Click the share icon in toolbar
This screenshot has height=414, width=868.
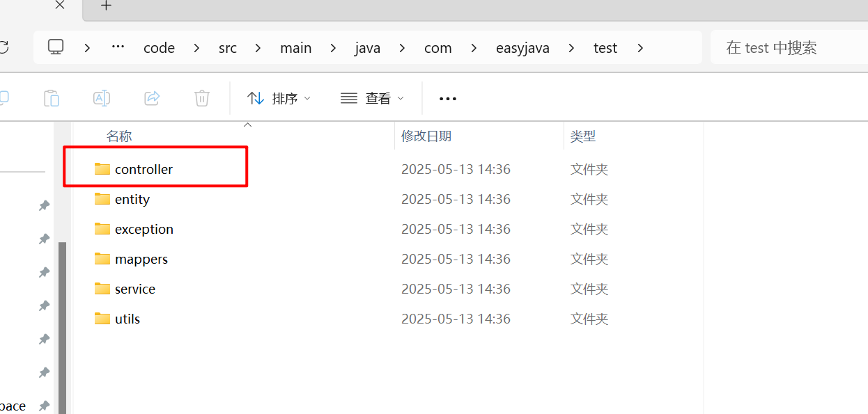coord(152,98)
